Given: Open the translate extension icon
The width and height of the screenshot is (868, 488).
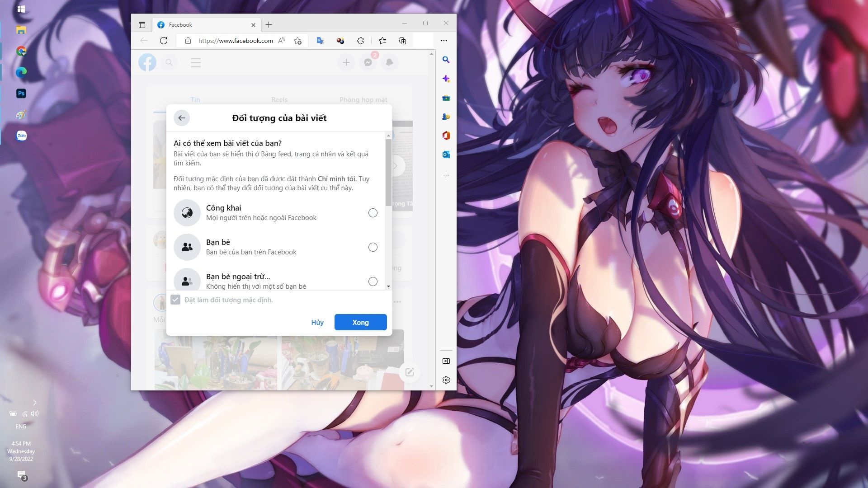Looking at the screenshot, I should (321, 41).
